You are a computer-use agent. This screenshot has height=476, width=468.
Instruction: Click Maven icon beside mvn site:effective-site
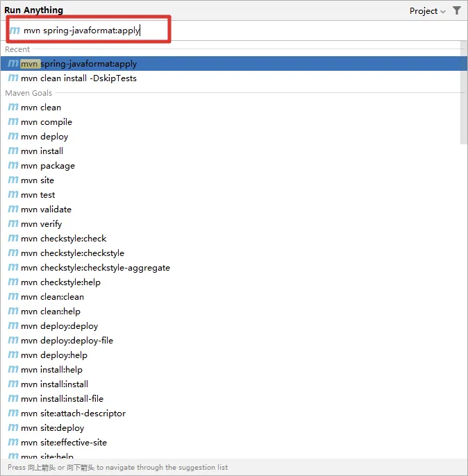[x=13, y=442]
